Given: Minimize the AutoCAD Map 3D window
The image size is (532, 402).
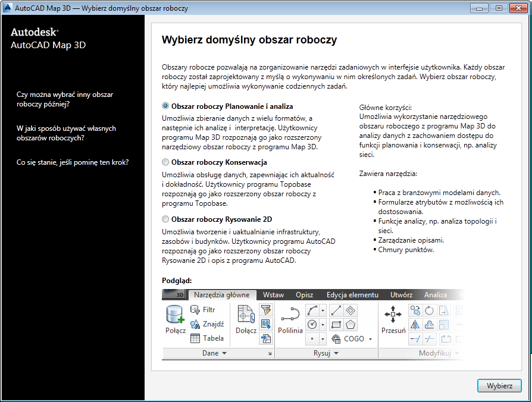Looking at the screenshot, I should (479, 8).
